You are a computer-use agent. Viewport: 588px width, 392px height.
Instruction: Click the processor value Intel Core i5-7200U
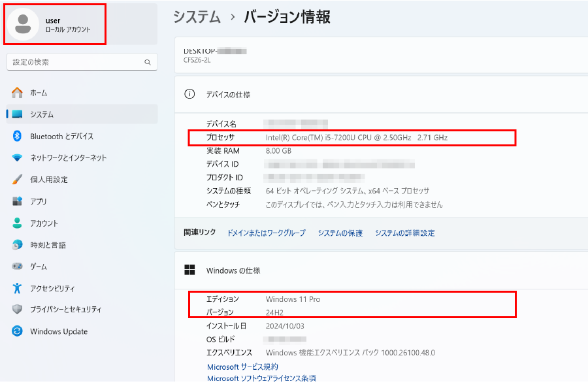[357, 138]
